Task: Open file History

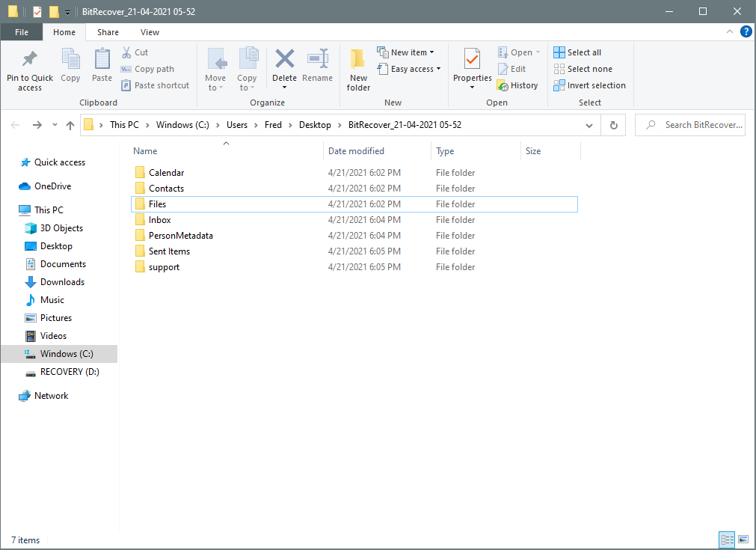Action: point(517,85)
